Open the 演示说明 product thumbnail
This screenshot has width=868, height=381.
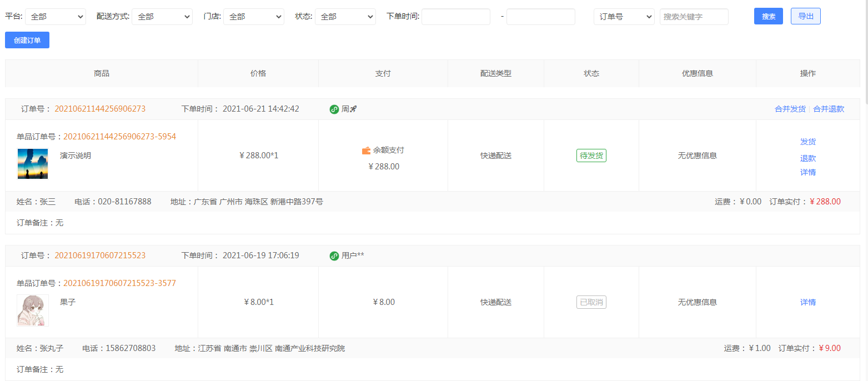point(33,164)
